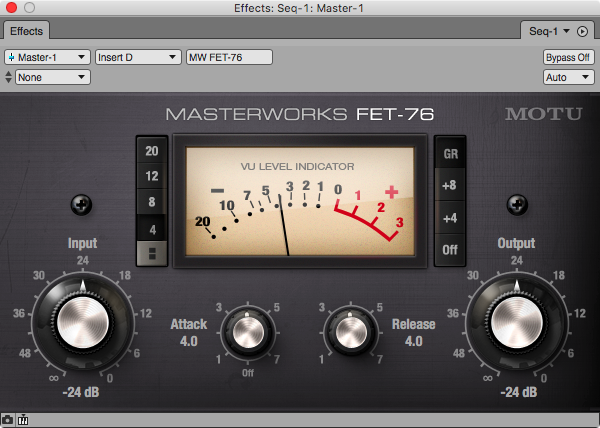Click the screw icon above the Output knob
The width and height of the screenshot is (600, 428).
coord(517,205)
